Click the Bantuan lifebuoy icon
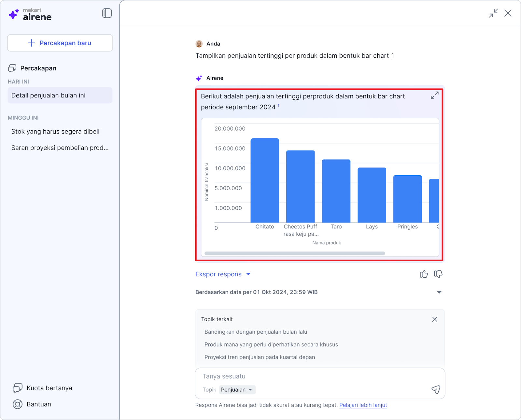 (18, 404)
